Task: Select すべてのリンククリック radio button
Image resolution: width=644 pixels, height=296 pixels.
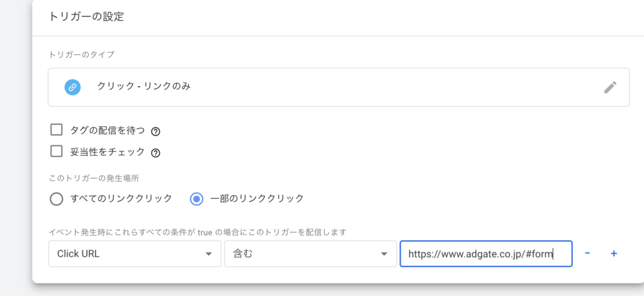Action: pyautogui.click(x=56, y=199)
